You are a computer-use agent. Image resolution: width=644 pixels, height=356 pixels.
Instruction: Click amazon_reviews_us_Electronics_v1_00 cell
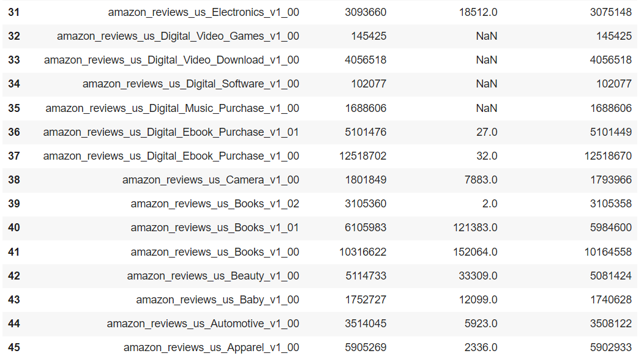click(203, 12)
